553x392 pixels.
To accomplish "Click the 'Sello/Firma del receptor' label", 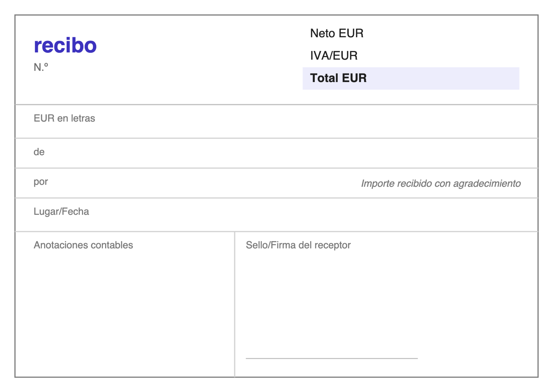I will coord(298,245).
